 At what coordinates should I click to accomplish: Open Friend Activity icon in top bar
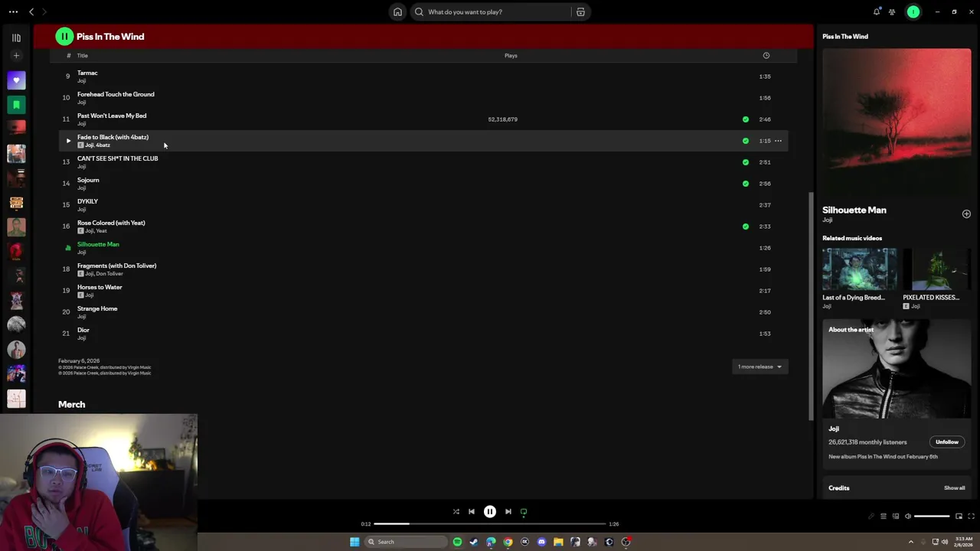coord(892,11)
